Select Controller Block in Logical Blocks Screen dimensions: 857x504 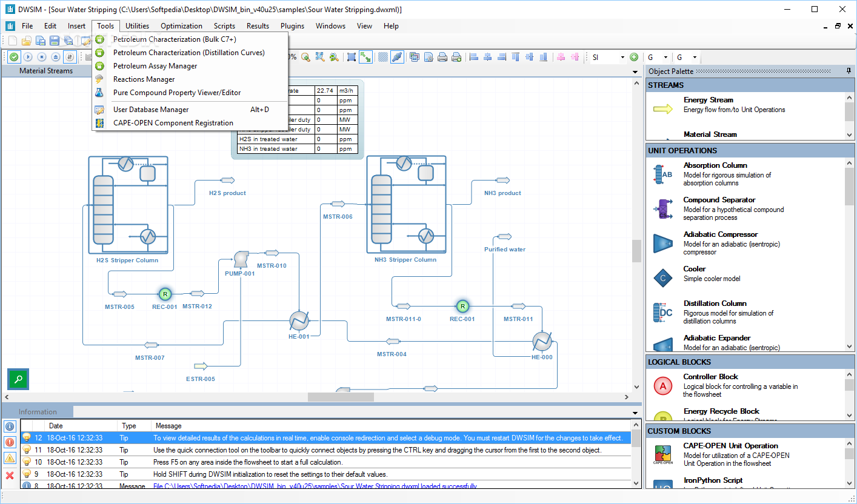pos(745,385)
